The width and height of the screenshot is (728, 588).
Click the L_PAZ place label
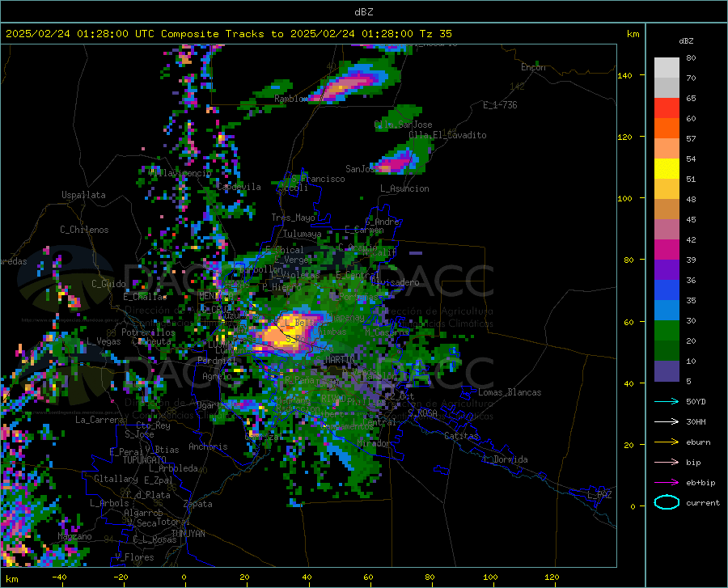point(599,495)
